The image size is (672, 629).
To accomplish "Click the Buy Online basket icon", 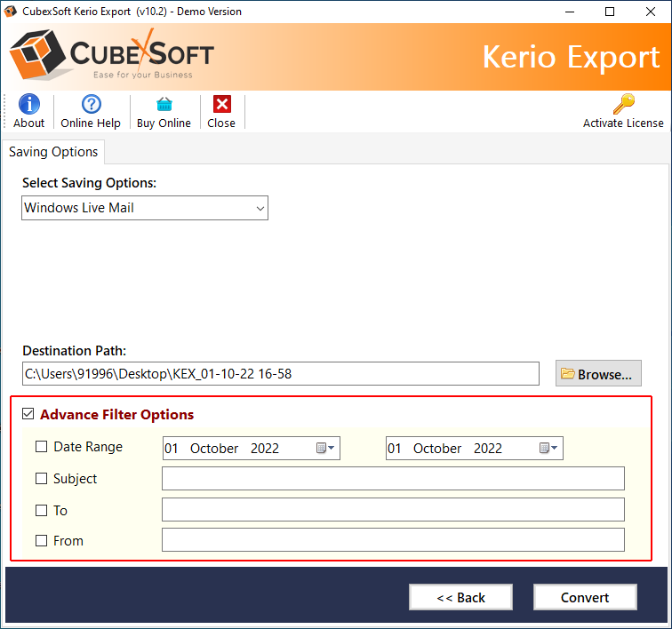I will click(x=164, y=104).
